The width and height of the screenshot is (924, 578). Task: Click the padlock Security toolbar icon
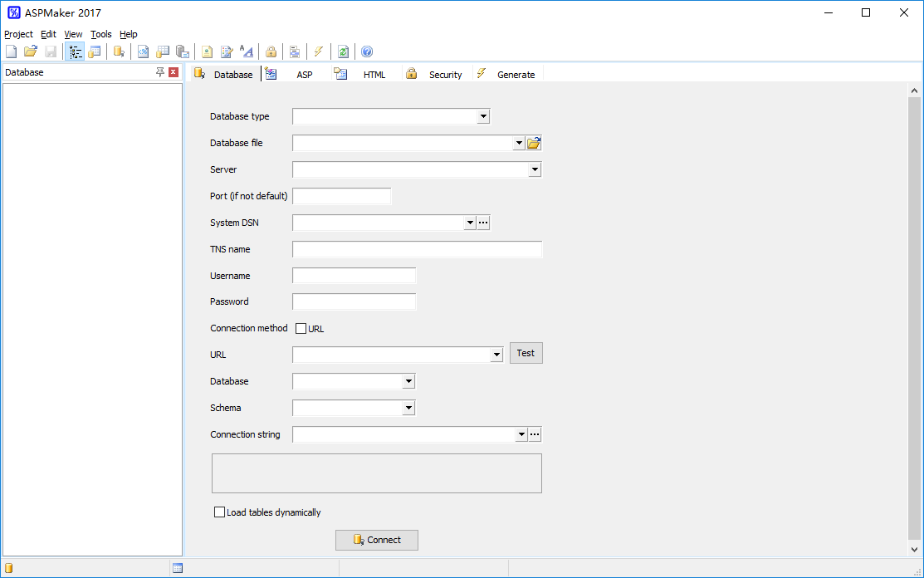(271, 51)
